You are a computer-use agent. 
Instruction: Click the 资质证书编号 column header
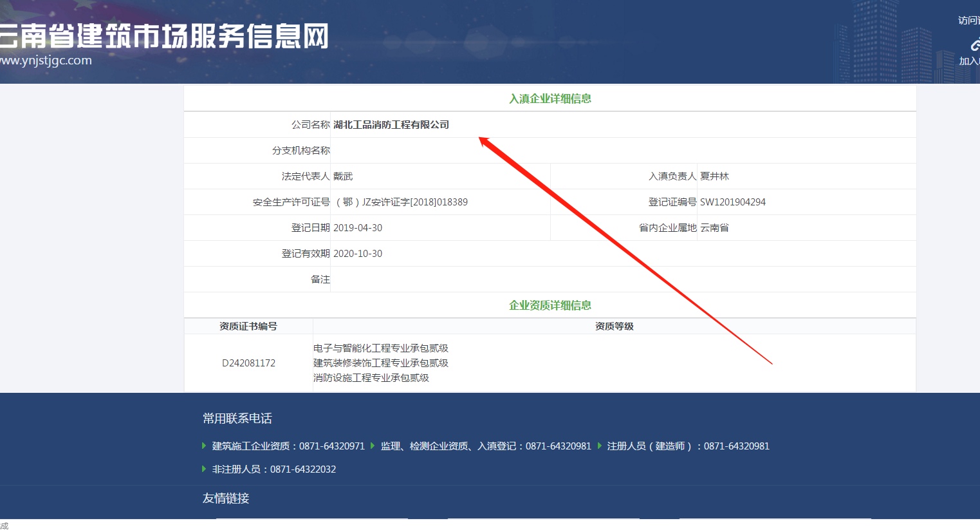248,327
